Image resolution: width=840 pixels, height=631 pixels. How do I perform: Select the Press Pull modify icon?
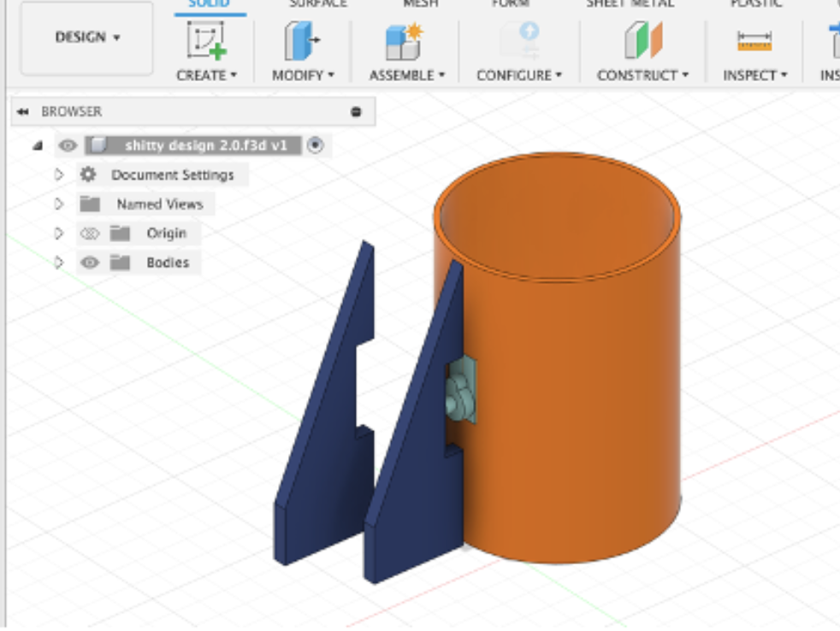click(x=302, y=40)
